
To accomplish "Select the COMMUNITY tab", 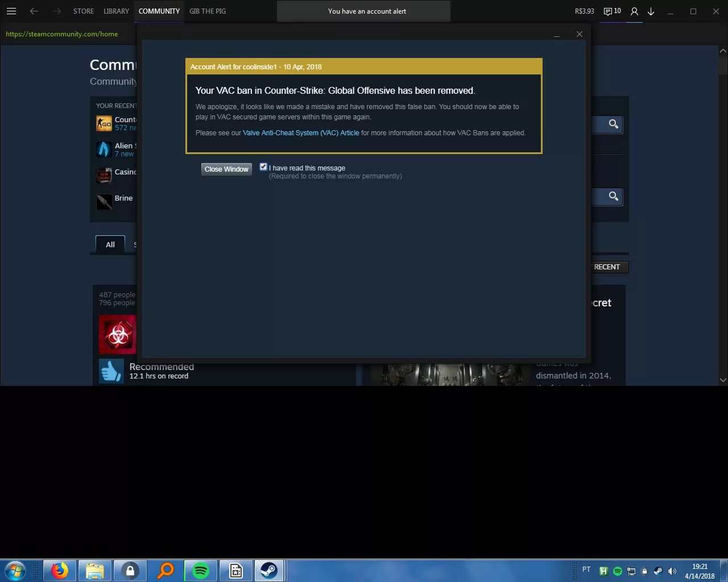I will [159, 11].
